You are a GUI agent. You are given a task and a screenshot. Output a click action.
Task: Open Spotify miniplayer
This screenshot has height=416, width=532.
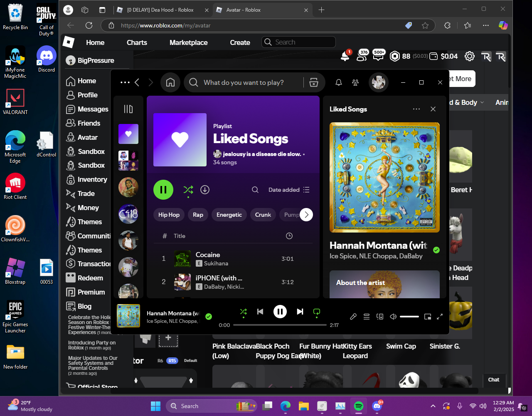428,317
